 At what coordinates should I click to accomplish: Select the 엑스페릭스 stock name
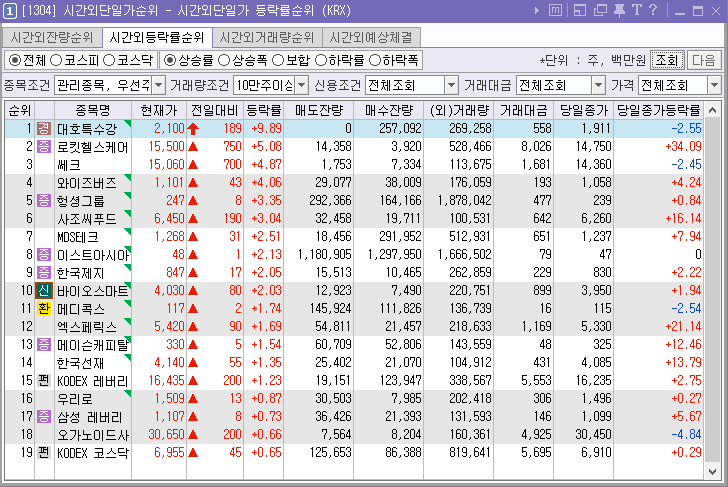click(86, 327)
